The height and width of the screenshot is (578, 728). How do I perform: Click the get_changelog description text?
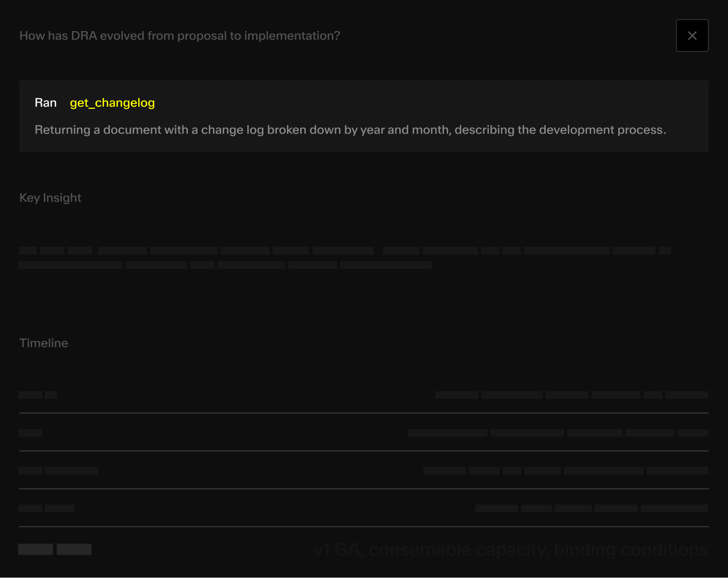pos(350,130)
